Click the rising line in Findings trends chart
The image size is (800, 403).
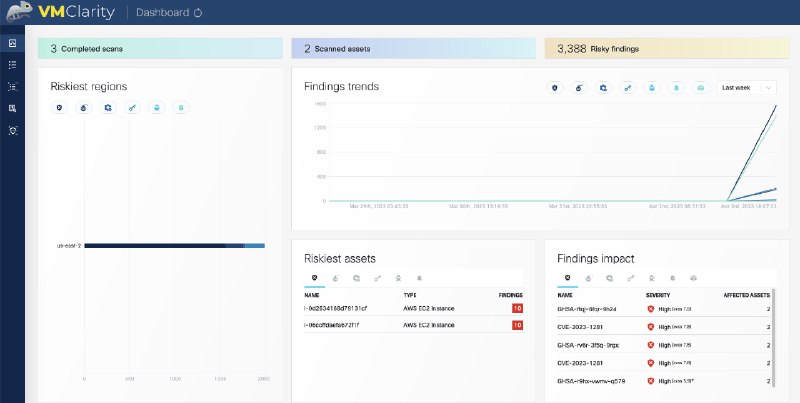pos(752,153)
